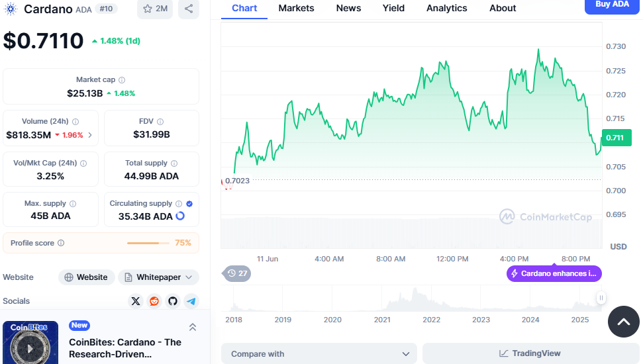Expand Volume (24h) details chevron
Screen dimensions: 643x364
pyautogui.click(x=90, y=135)
